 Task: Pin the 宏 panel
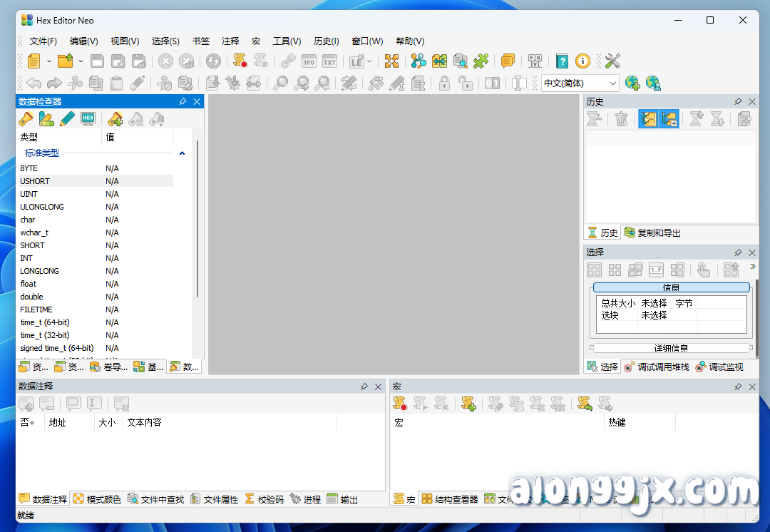739,387
